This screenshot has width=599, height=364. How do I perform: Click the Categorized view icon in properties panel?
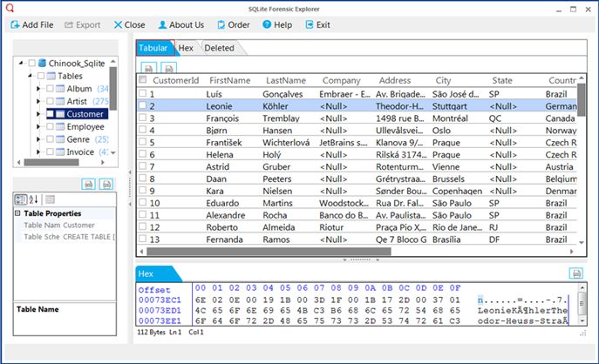(x=21, y=199)
